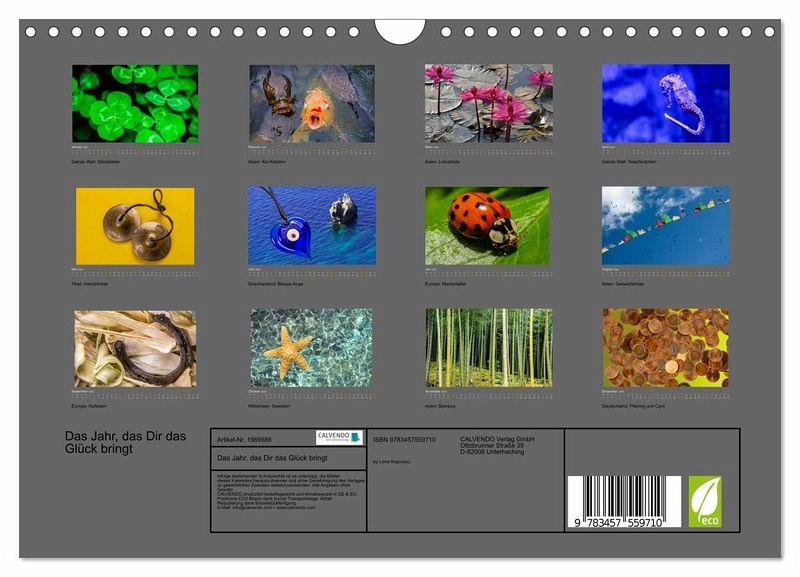Click the caption 'Deutschland: Pfennig und Cent'
This screenshot has width=800, height=577.
click(633, 407)
